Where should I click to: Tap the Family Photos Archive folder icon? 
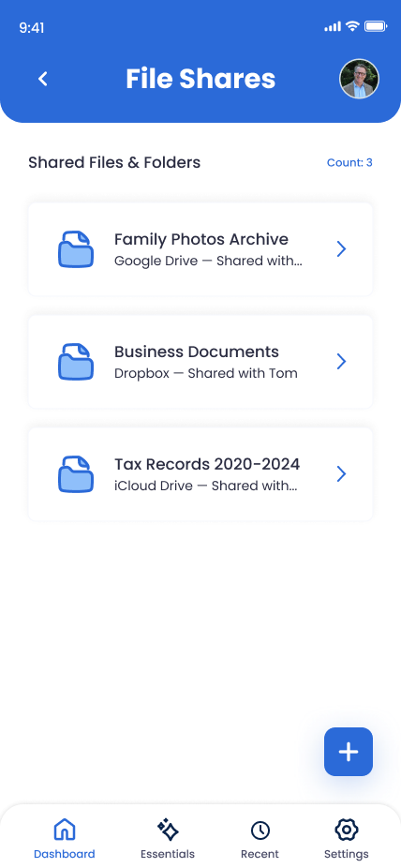point(76,249)
